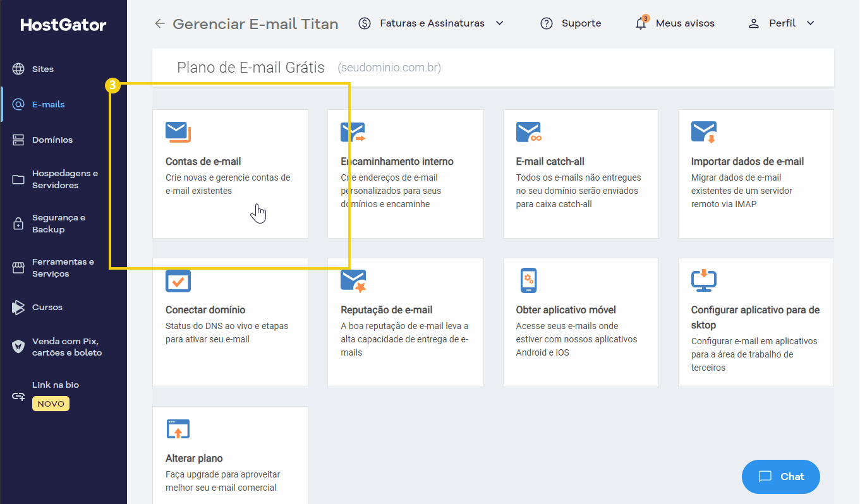Click the HostGator logo
This screenshot has width=860, height=504.
[x=63, y=25]
